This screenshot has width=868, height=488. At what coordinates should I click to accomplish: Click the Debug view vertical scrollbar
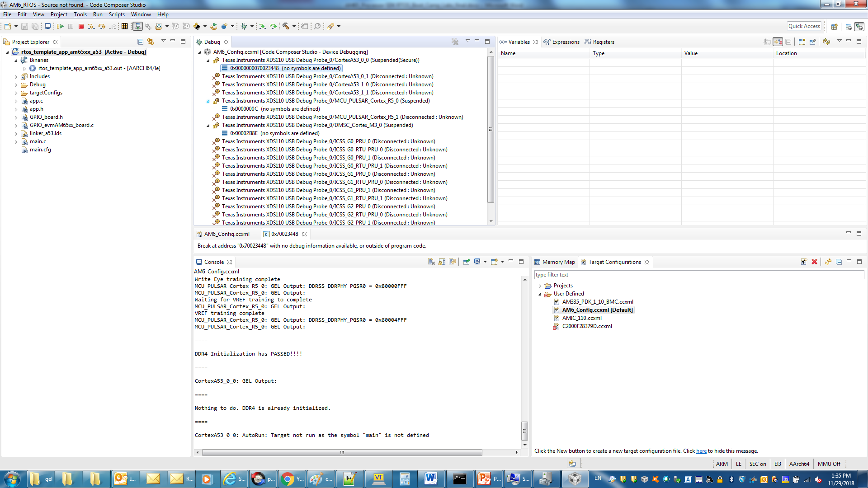coord(491,129)
